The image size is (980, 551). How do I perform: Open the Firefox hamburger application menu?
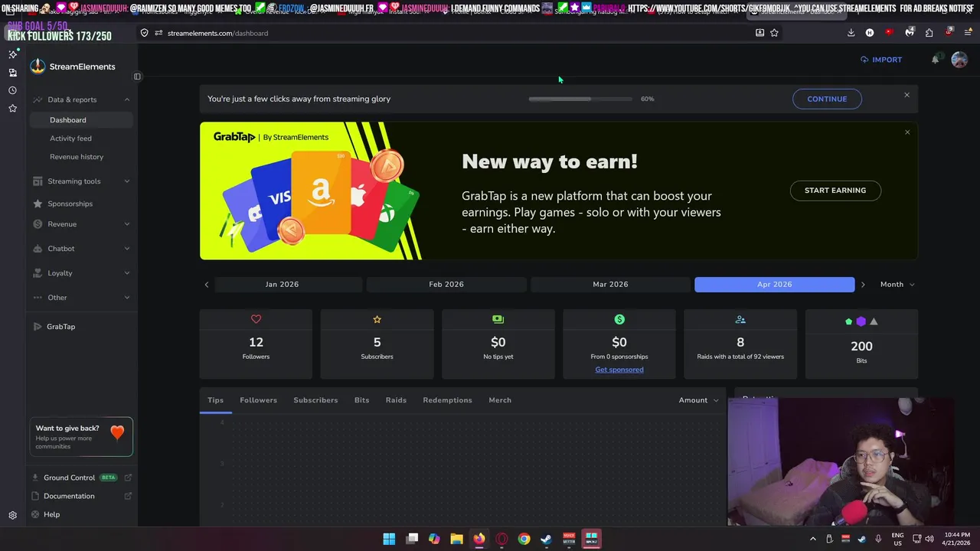pos(968,33)
